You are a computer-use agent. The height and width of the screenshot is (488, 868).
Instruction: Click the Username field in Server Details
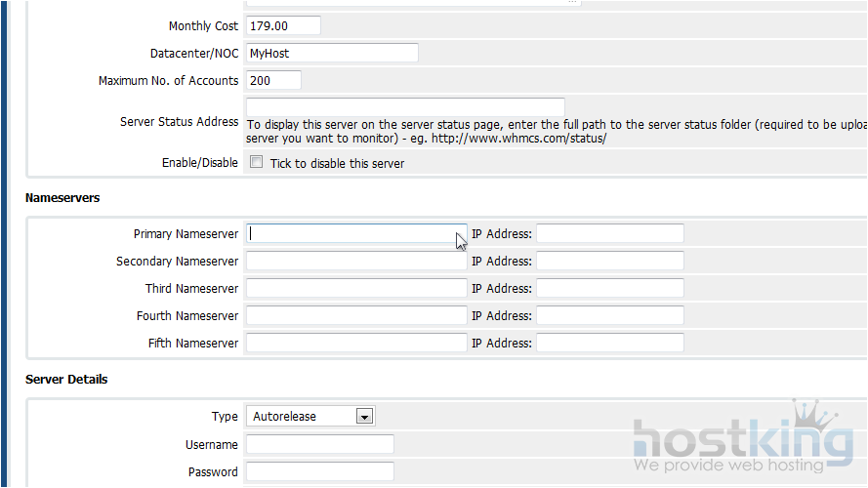pyautogui.click(x=319, y=445)
